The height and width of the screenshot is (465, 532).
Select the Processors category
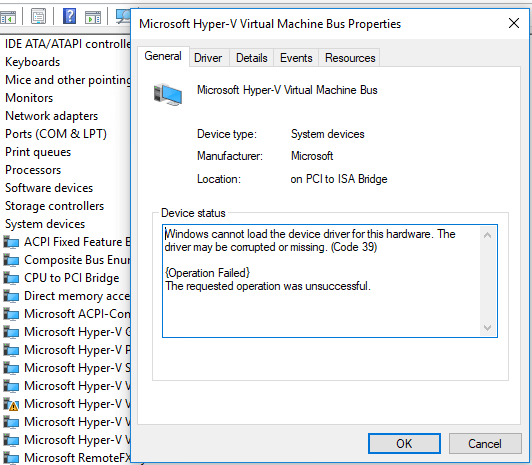[33, 170]
